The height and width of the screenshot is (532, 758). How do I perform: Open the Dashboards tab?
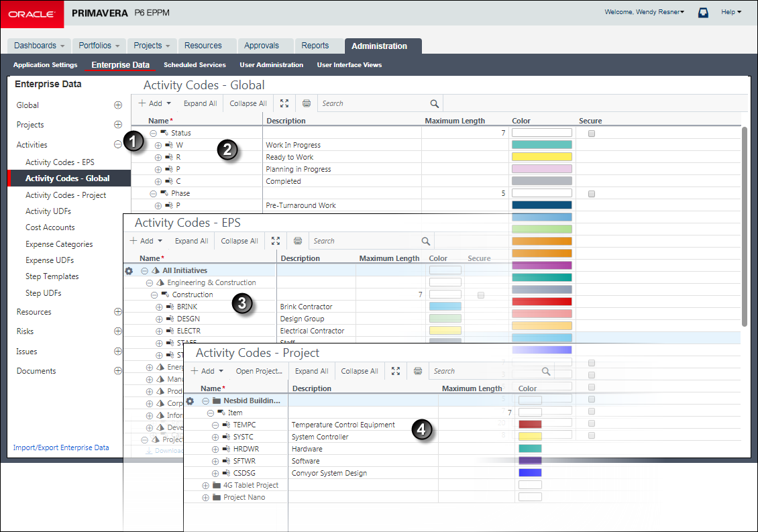coord(39,46)
